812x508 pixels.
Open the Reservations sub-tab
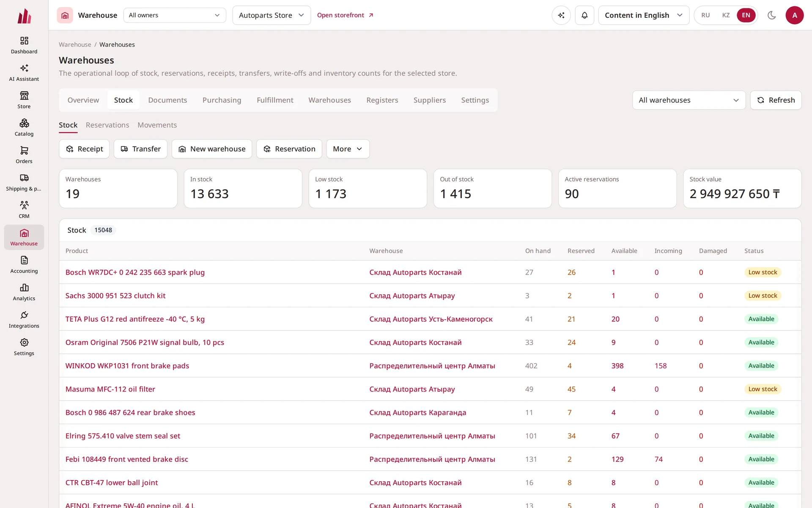[x=107, y=125]
